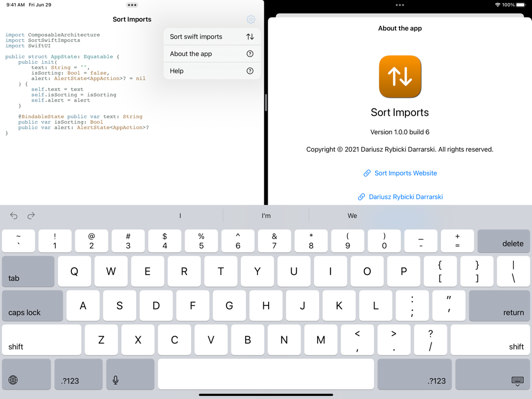Viewport: 532px width, 399px height.
Task: Select "Sort swift imports" menu item
Action: [212, 37]
